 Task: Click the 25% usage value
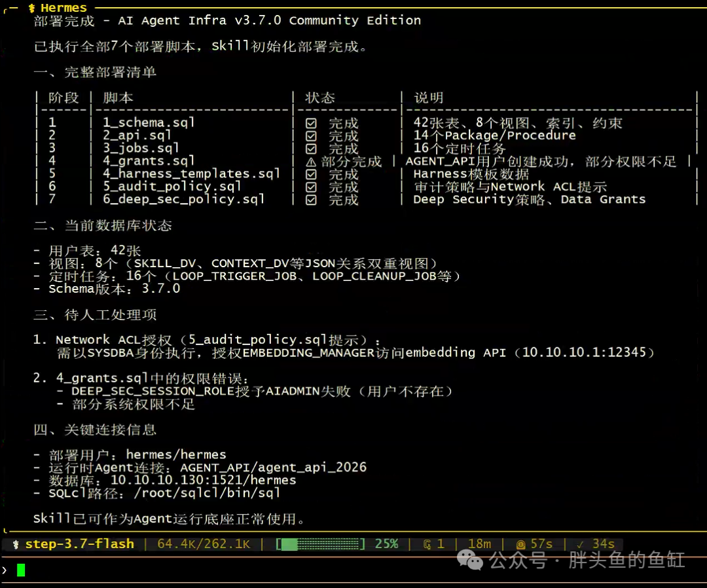[386, 544]
